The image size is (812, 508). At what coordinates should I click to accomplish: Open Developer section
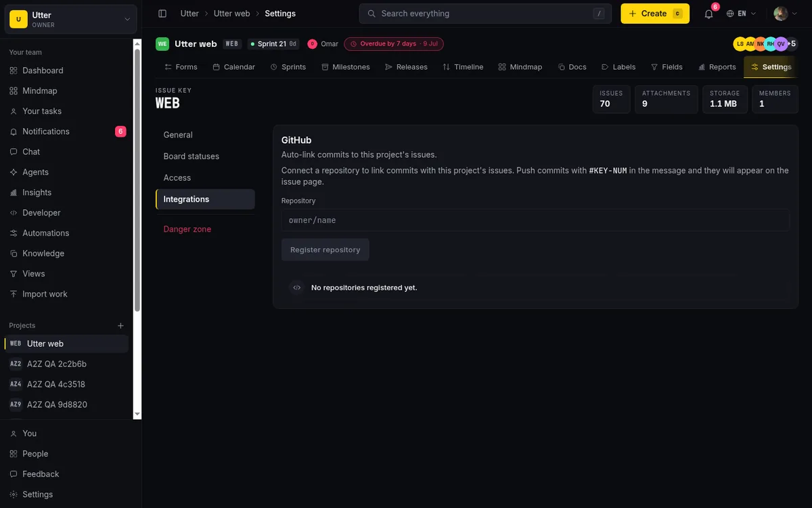click(x=68, y=213)
